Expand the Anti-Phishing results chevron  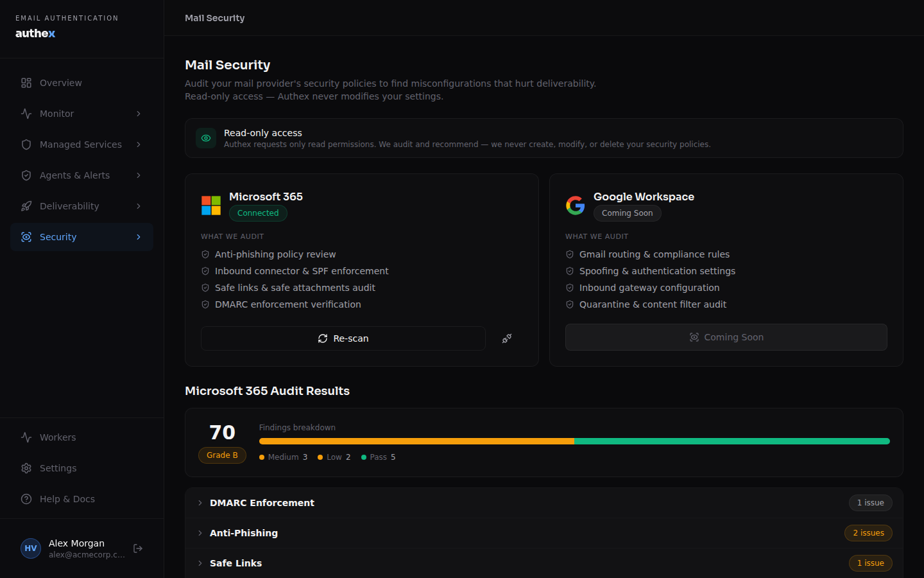(200, 533)
